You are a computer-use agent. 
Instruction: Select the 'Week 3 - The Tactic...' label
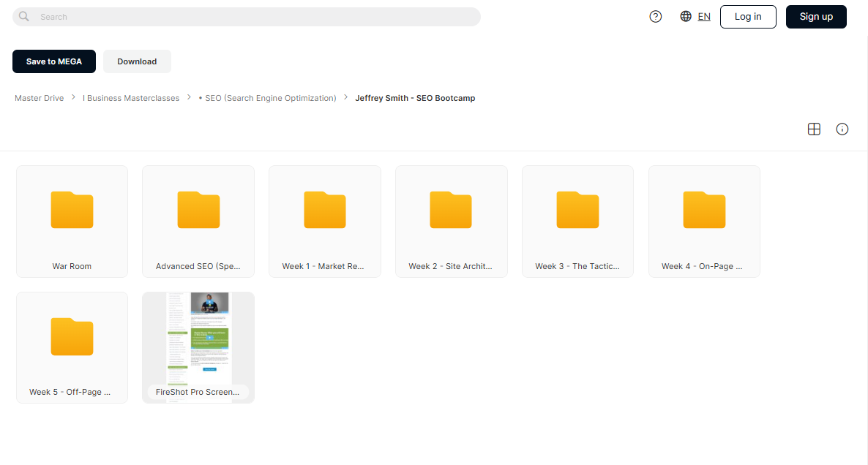[577, 266]
